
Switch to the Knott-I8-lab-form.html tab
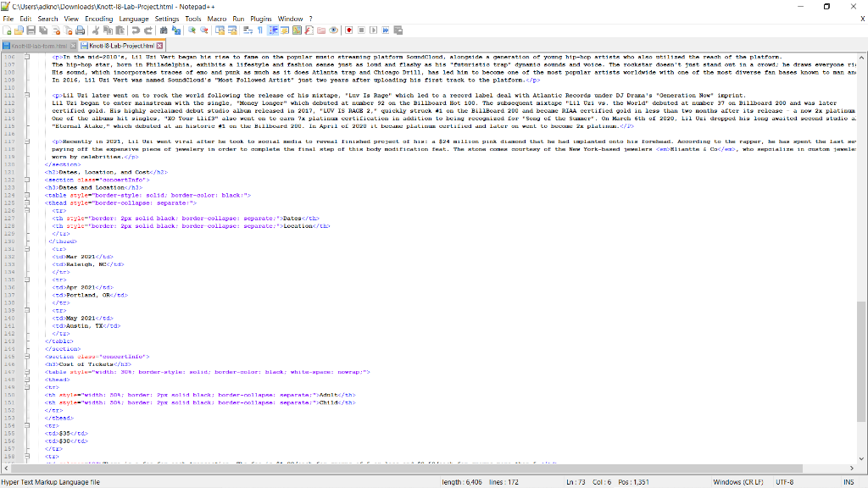click(39, 46)
